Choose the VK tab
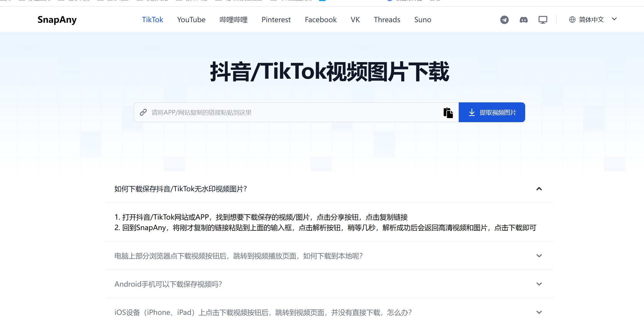644x319 pixels. (x=355, y=20)
